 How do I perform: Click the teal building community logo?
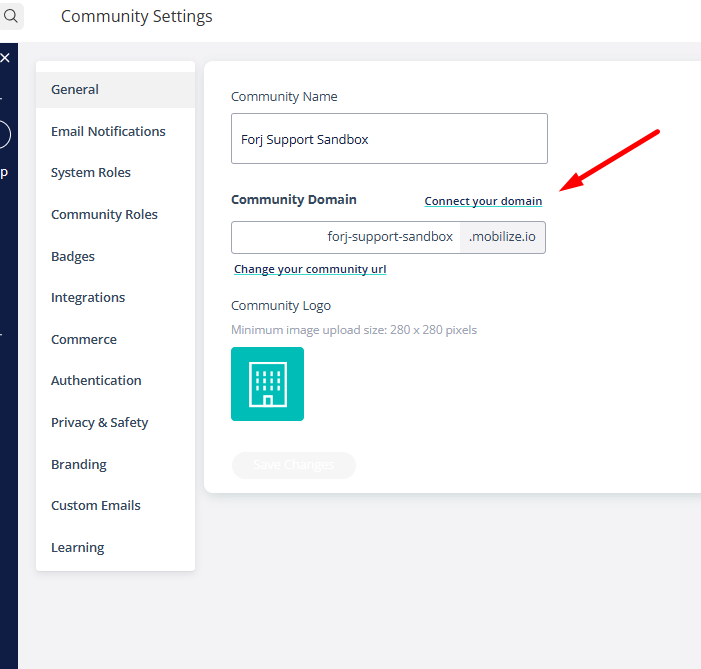[267, 384]
